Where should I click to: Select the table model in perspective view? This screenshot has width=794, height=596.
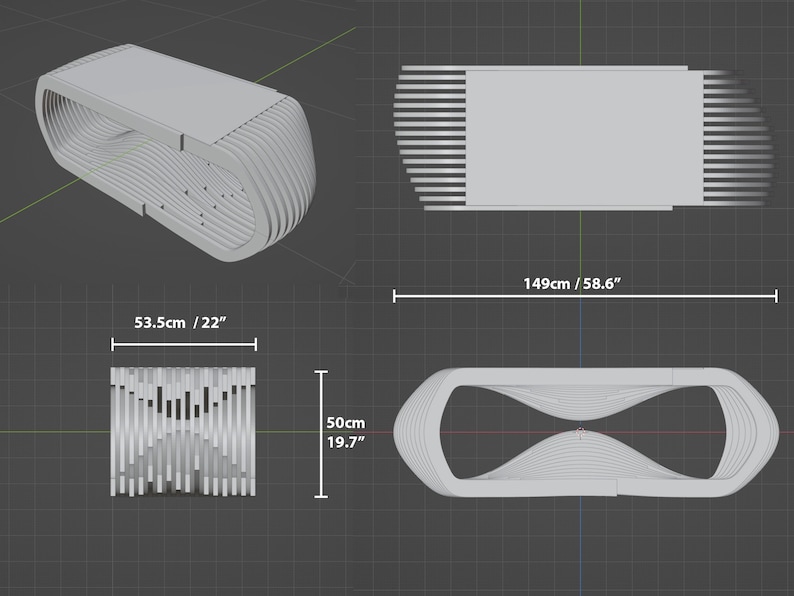[175, 152]
